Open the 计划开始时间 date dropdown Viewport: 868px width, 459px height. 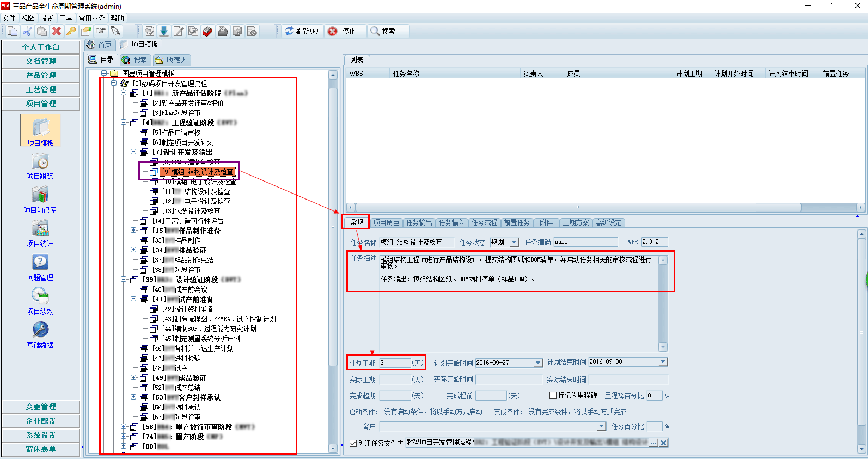click(x=538, y=363)
